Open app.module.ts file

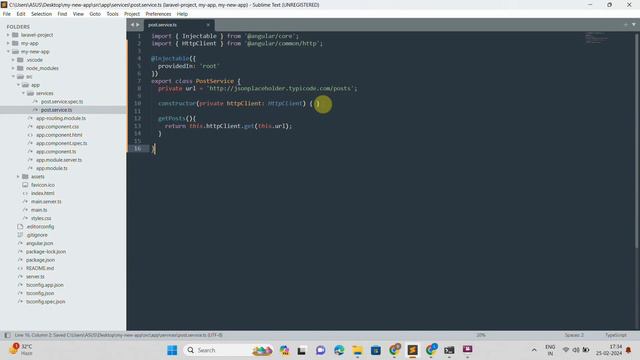[x=52, y=168]
